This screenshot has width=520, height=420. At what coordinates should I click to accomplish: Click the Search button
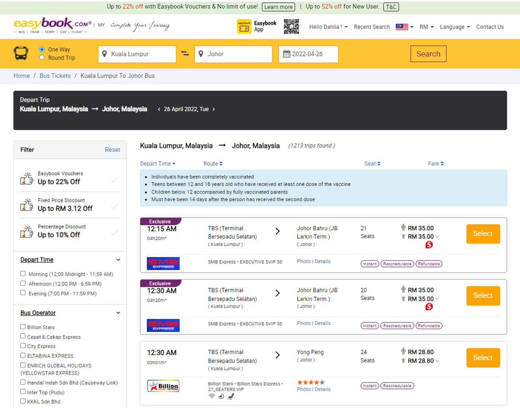[x=428, y=54]
